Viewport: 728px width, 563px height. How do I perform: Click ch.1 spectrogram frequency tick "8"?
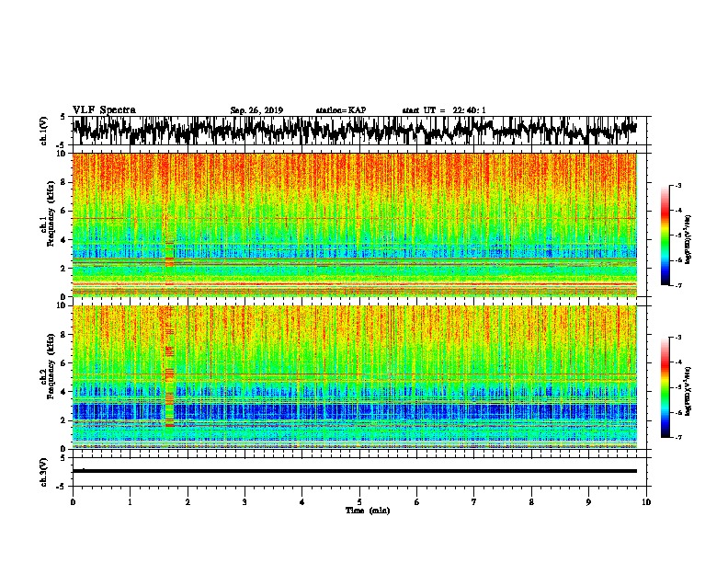tap(64, 182)
